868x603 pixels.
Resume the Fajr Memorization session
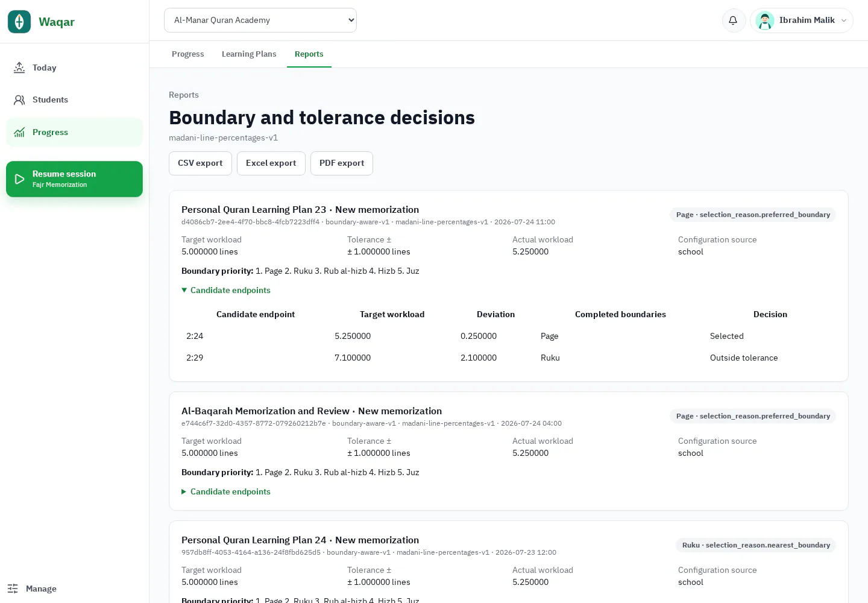74,179
